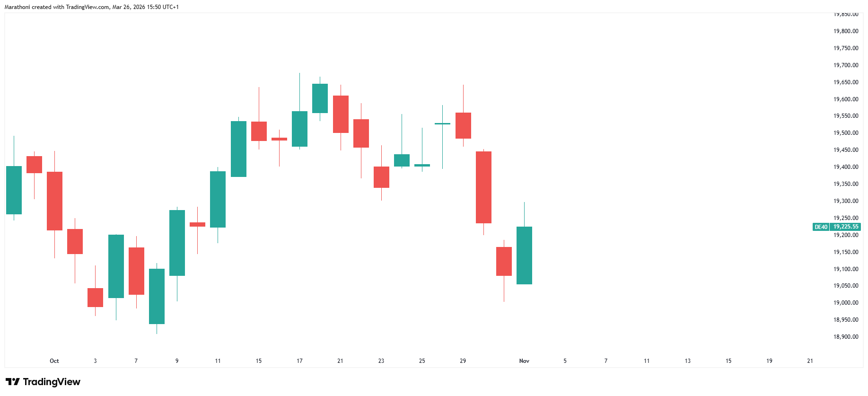This screenshot has width=868, height=396.
Task: Click the 'Marathoni created with TradingView.com' header
Action: coord(91,7)
